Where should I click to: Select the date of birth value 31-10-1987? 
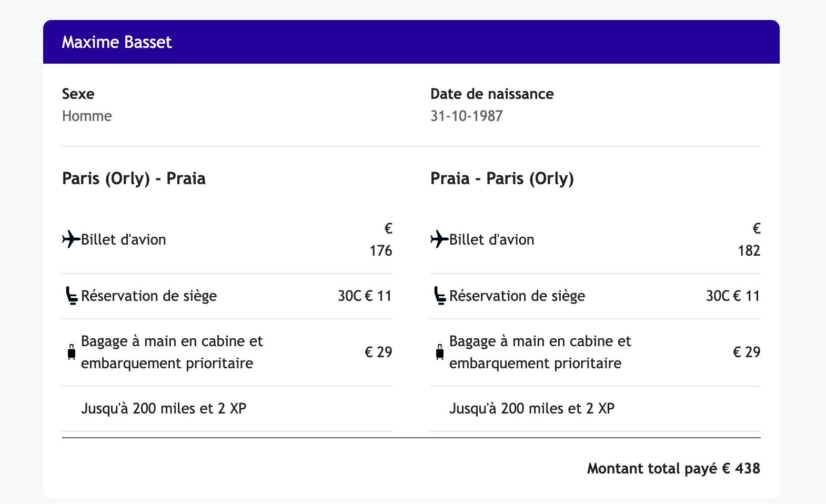click(466, 116)
